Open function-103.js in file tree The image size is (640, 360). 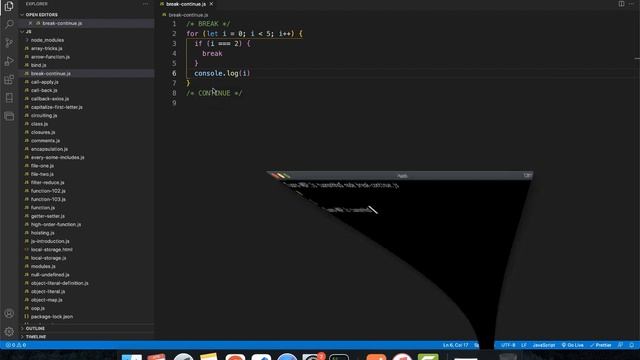(x=48, y=199)
